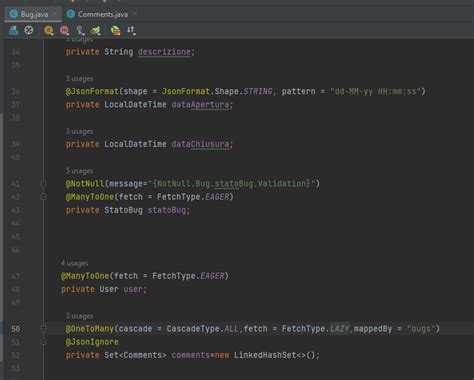The width and height of the screenshot is (474, 380).
Task: Open the green leaf Spring icon dropdown
Action: click(96, 31)
